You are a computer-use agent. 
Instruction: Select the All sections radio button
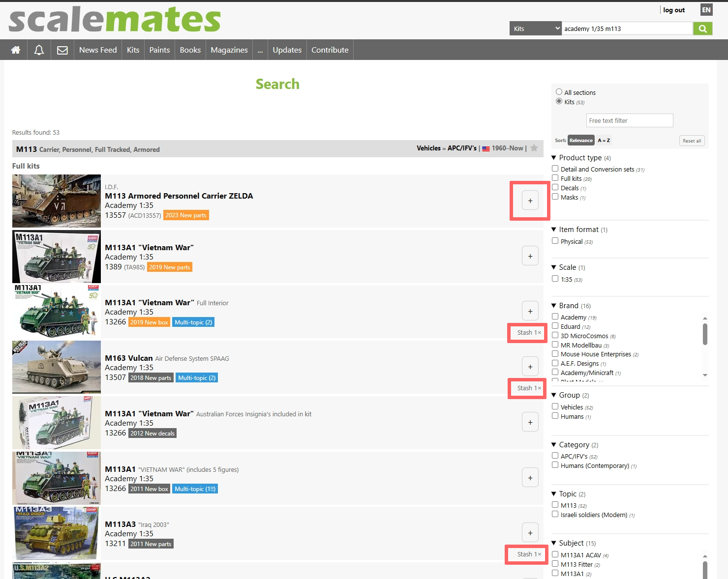pos(559,92)
